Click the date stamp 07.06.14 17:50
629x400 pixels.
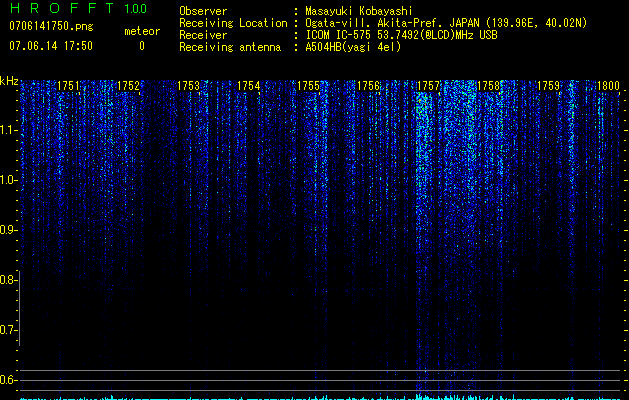[51, 46]
